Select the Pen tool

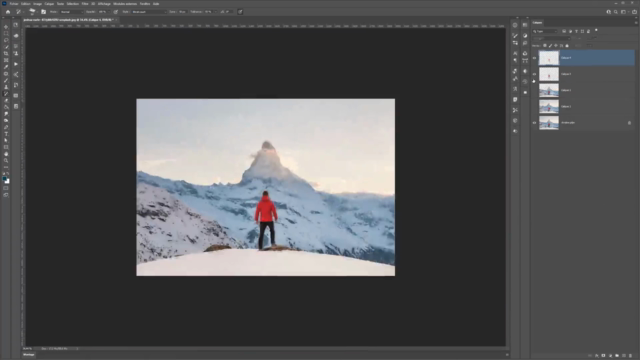6,127
